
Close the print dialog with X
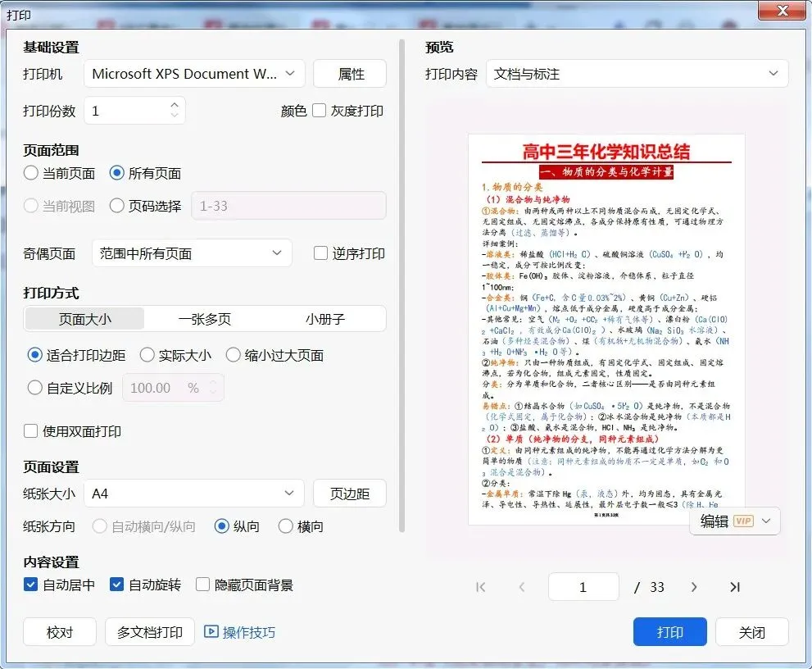782,11
